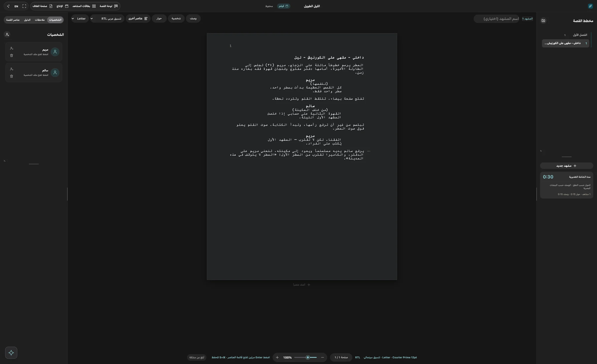Insert a وصف action element

tap(193, 19)
